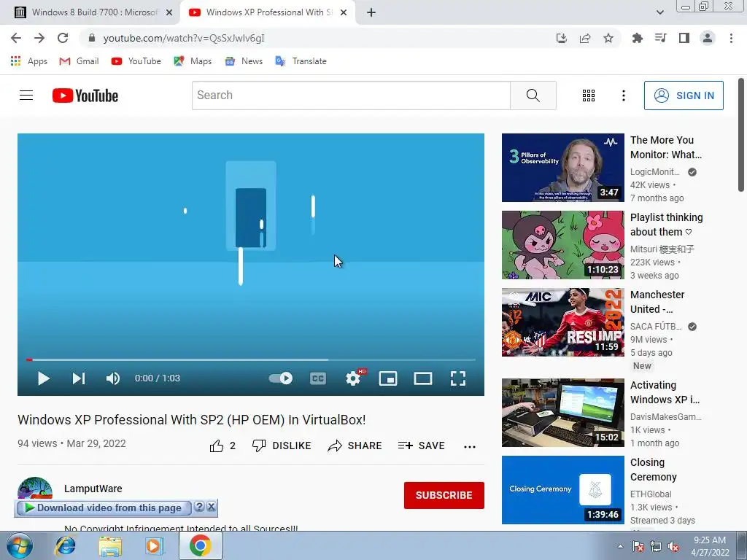Open the LamputWare channel name
Image resolution: width=747 pixels, height=560 pixels.
(93, 489)
